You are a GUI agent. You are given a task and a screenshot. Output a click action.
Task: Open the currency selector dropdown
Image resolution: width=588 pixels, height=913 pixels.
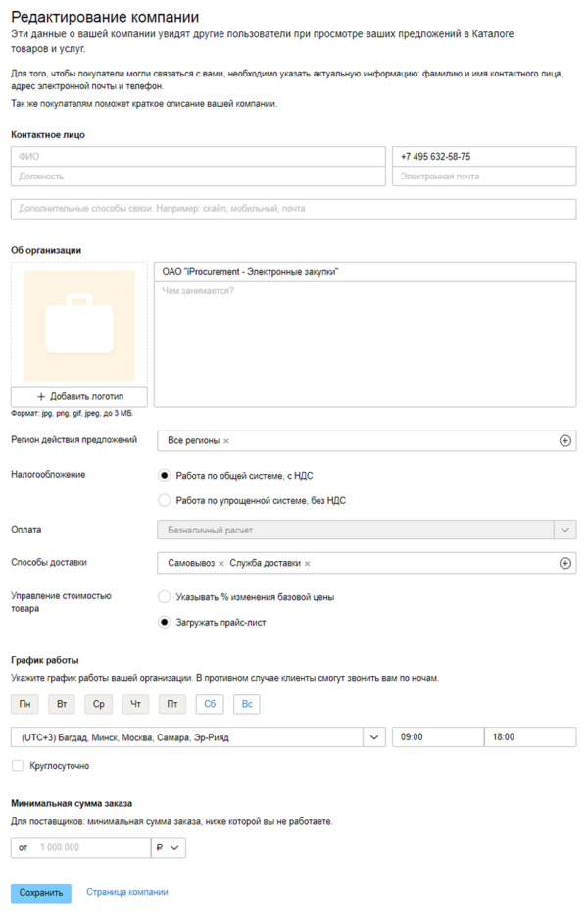[168, 847]
